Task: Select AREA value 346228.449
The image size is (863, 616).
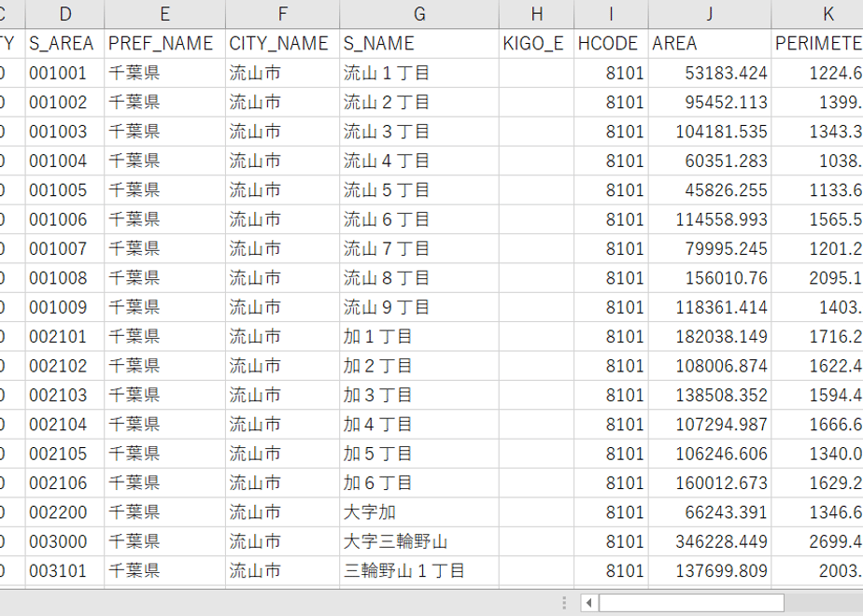Action: pos(710,541)
